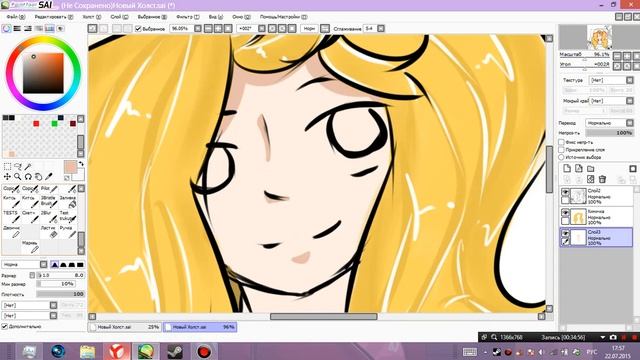Toggle the swatches panel icon

coord(49,29)
